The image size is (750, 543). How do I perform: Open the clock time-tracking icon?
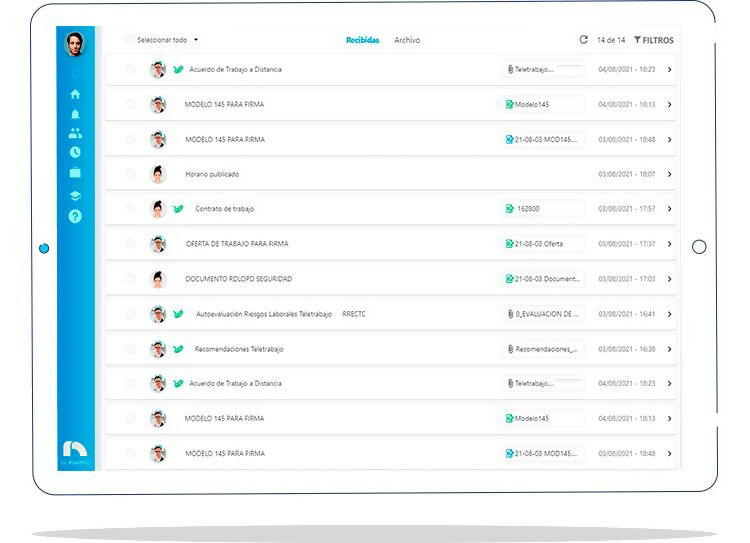[75, 152]
